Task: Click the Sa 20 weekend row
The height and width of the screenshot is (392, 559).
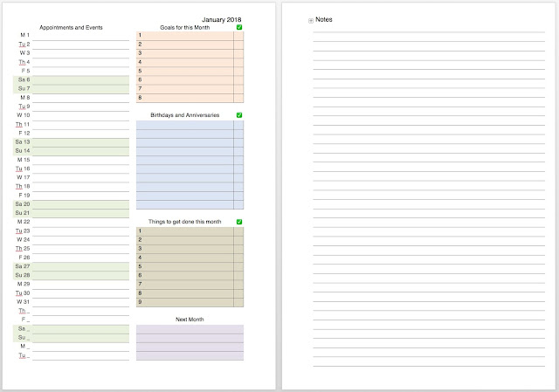Action: pos(72,204)
